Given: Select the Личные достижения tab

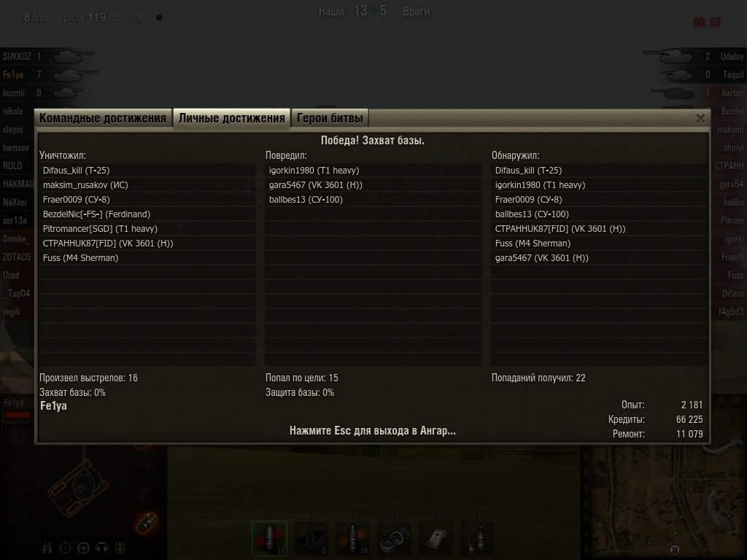Looking at the screenshot, I should coord(231,117).
